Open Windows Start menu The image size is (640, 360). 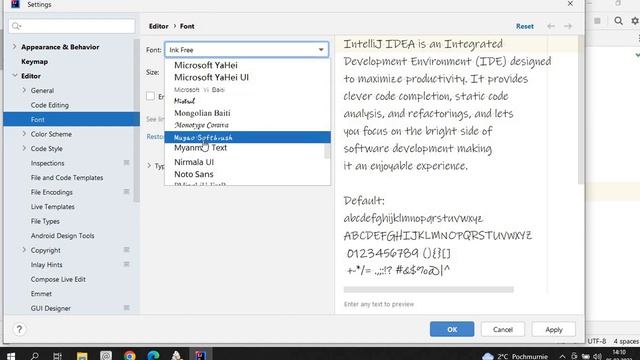[11, 356]
